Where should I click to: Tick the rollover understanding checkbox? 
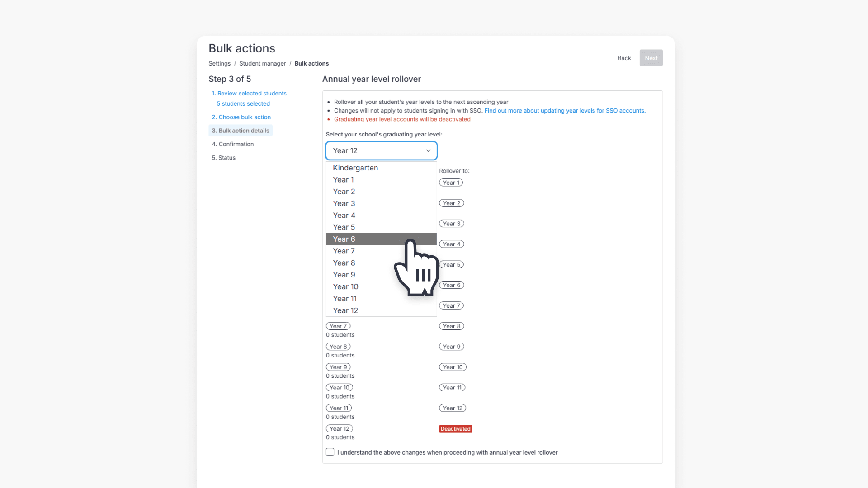(330, 452)
